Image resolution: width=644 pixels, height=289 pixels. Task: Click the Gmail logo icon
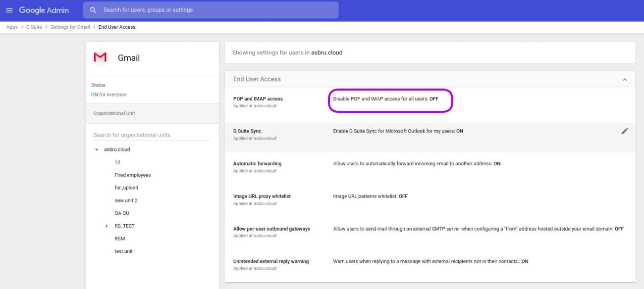click(100, 58)
